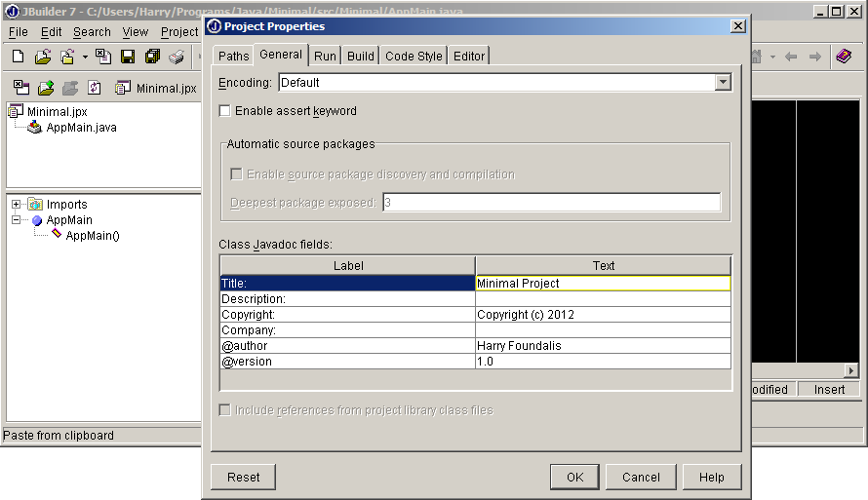
Task: Select the @author label cell
Action: click(x=347, y=346)
